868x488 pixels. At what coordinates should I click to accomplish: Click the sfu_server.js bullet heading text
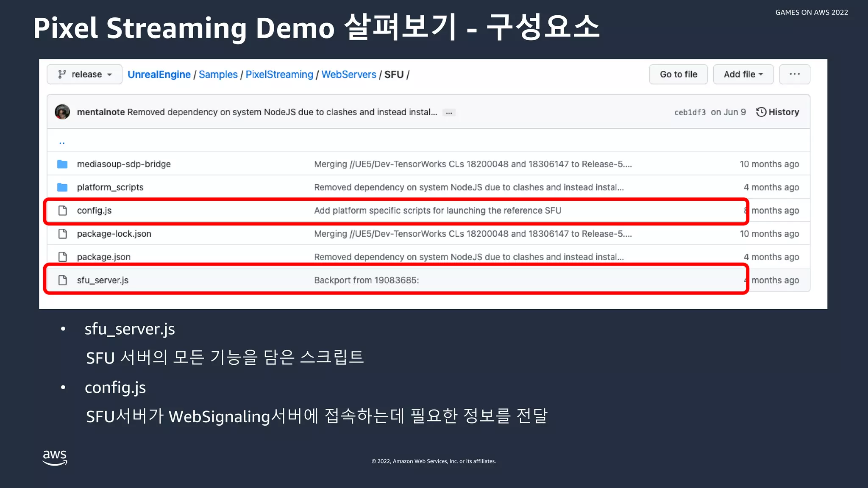130,329
